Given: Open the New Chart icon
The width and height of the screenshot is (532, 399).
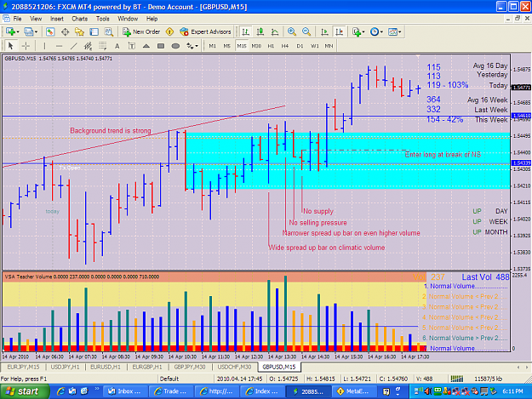Looking at the screenshot, I should [x=10, y=31].
